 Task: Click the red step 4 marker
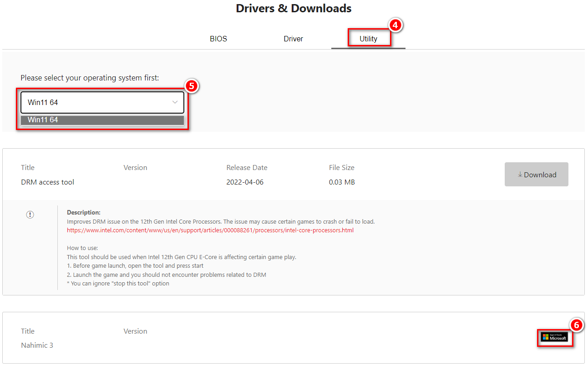395,25
